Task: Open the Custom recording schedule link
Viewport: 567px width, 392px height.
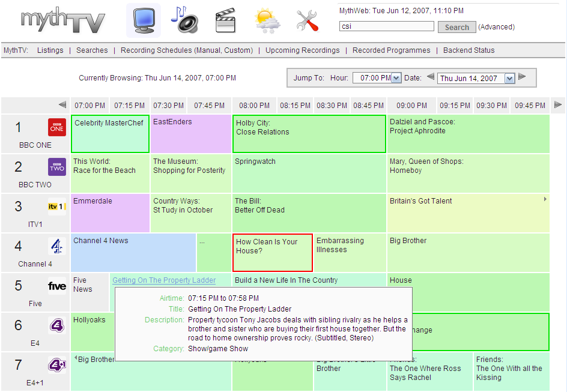Action: 237,50
